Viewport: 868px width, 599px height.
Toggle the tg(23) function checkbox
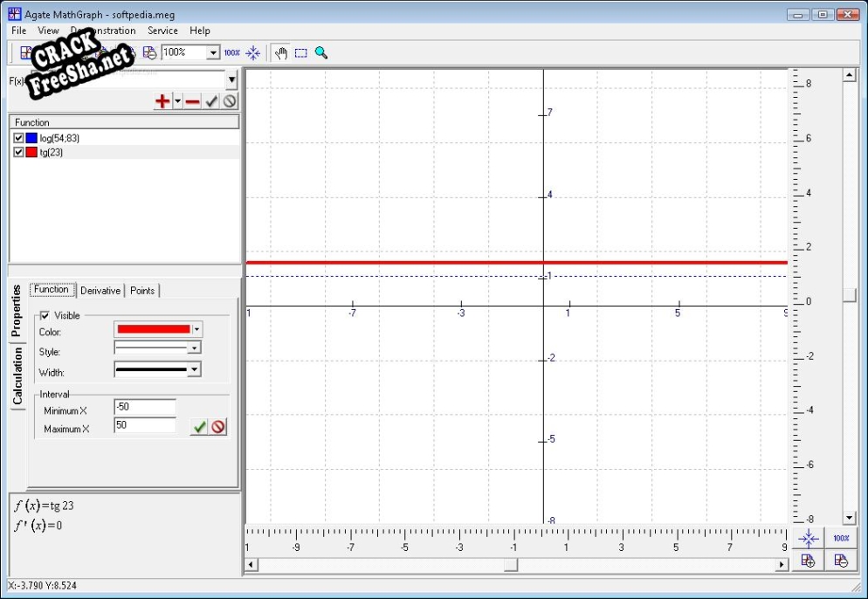(x=18, y=152)
